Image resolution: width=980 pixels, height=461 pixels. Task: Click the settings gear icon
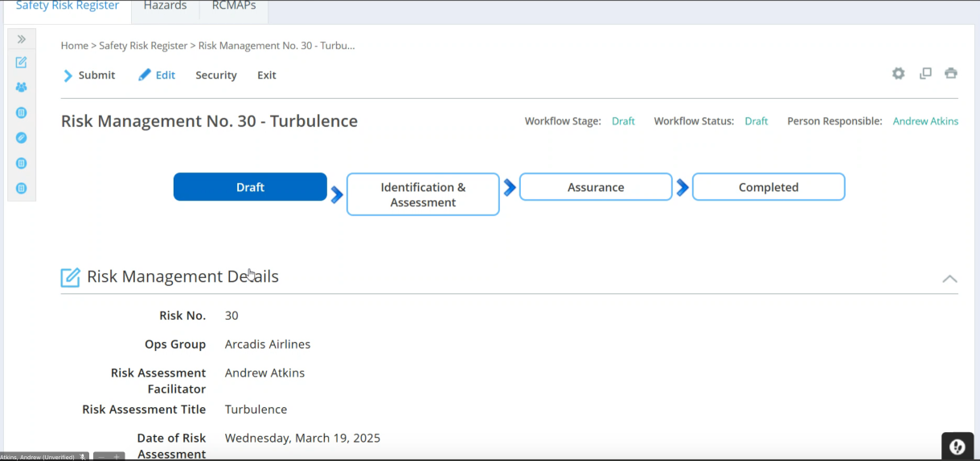pos(898,74)
